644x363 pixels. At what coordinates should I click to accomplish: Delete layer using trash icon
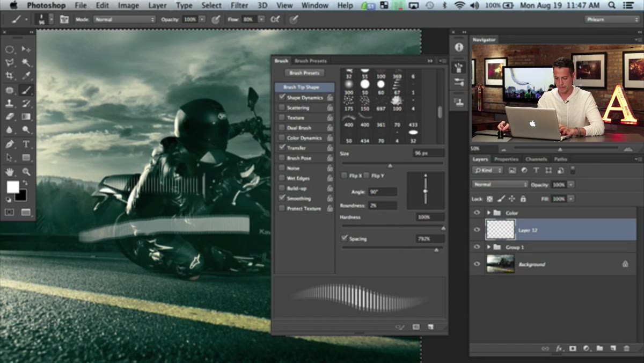click(x=626, y=349)
